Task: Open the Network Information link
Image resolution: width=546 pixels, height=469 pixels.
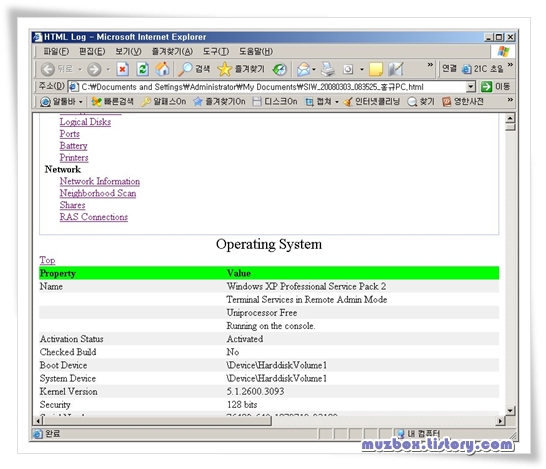Action: point(100,181)
